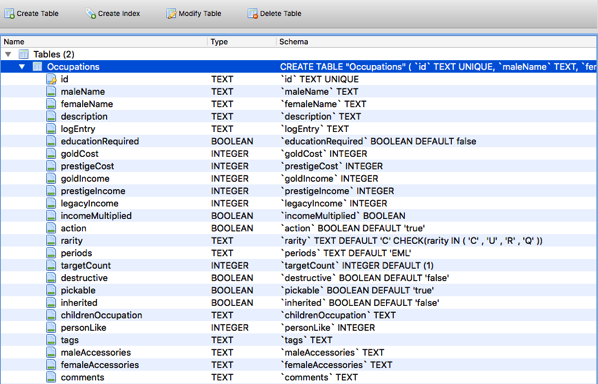Select the femaleName field name
The image size is (598, 384).
(87, 104)
